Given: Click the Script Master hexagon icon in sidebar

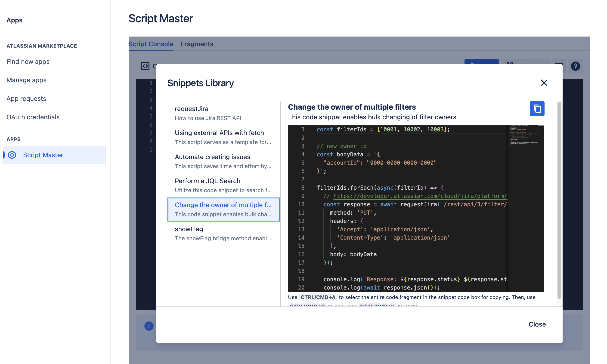Looking at the screenshot, I should (x=12, y=155).
